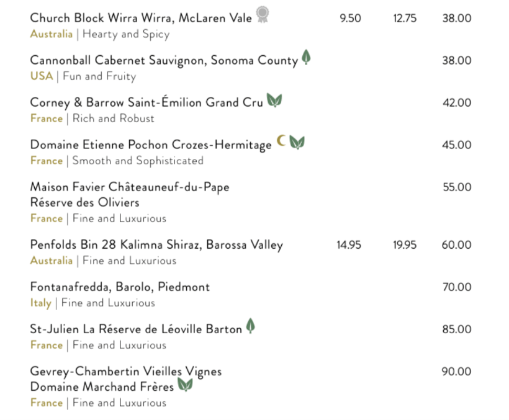Click the double-leaf icon beside Domaine Marchand Frères

185,385
